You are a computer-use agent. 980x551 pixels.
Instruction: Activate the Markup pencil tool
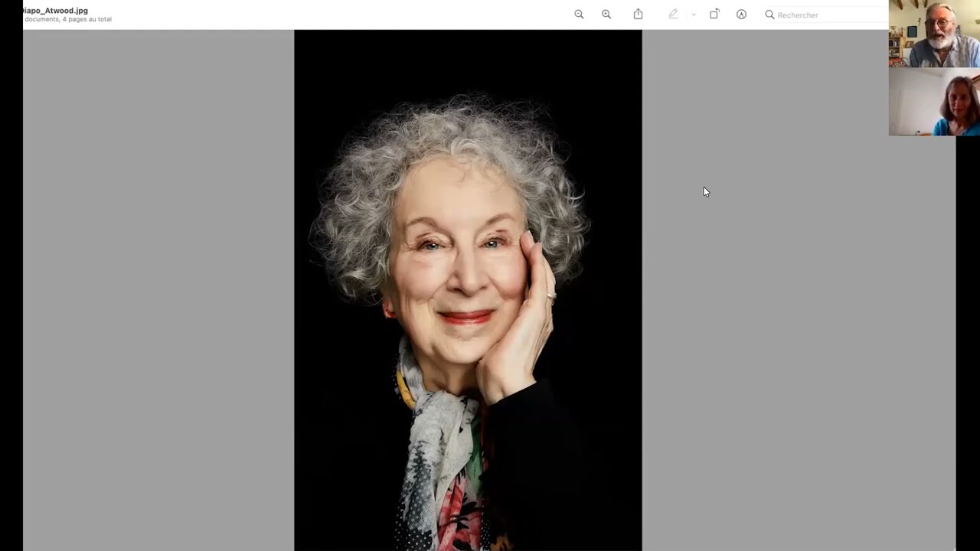pos(673,15)
